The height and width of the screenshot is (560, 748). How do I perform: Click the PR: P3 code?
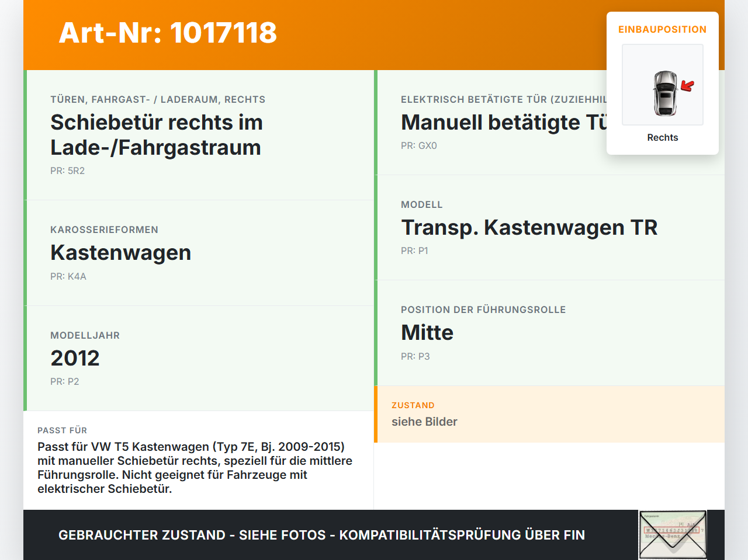click(415, 356)
